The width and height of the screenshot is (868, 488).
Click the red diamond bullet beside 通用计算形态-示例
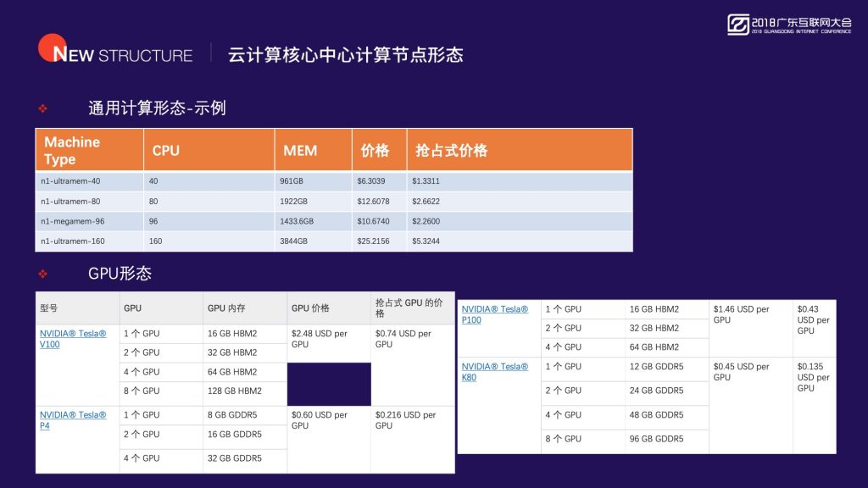[x=43, y=108]
